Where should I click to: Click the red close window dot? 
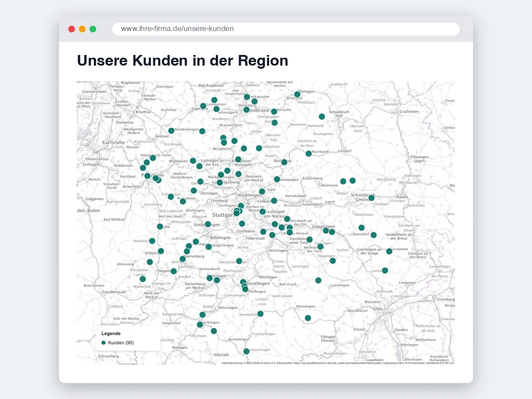pos(71,29)
